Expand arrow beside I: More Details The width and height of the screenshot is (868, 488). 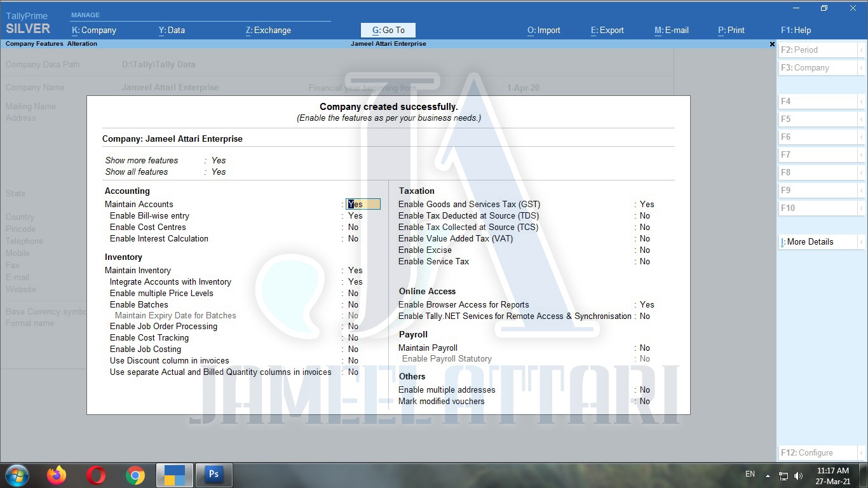click(862, 241)
